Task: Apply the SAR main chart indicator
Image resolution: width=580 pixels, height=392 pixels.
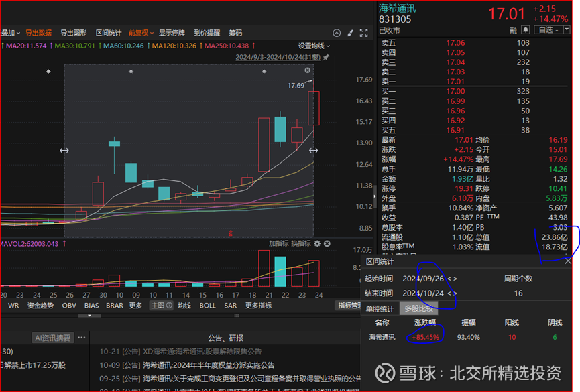Action: coord(230,306)
